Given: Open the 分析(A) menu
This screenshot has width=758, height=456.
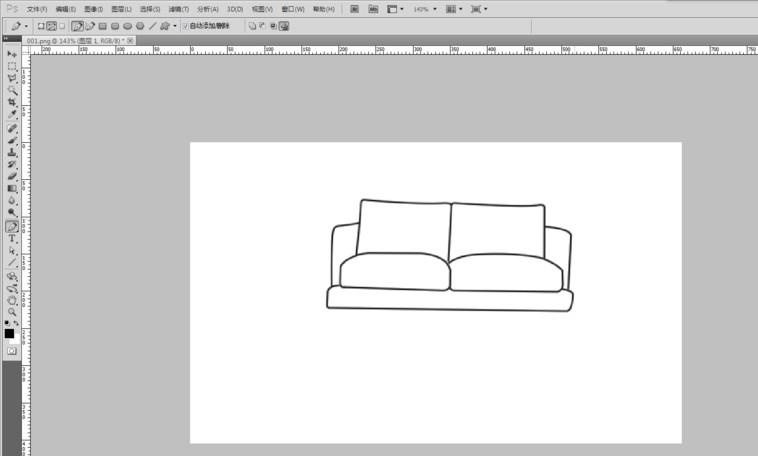Looking at the screenshot, I should click(208, 9).
